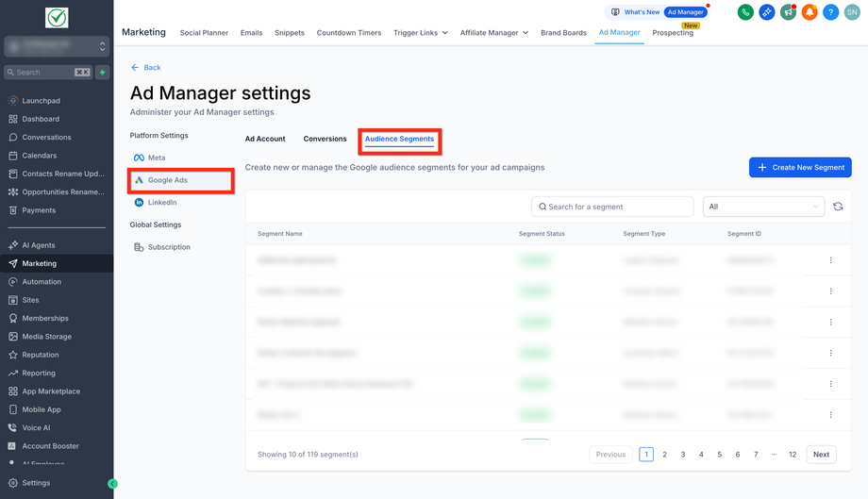Open the blue help question mark icon
868x499 pixels.
tap(830, 12)
